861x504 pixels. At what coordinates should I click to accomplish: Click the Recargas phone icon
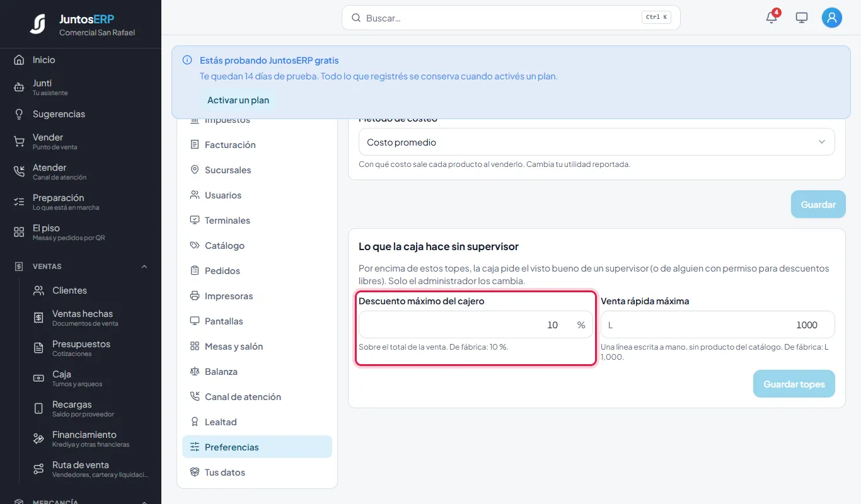(x=38, y=408)
